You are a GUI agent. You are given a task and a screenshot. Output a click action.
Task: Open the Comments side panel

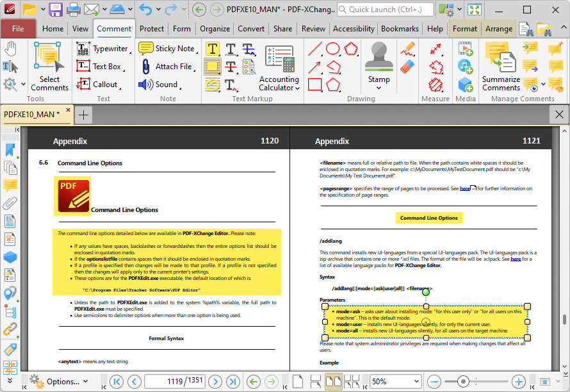[x=10, y=186]
